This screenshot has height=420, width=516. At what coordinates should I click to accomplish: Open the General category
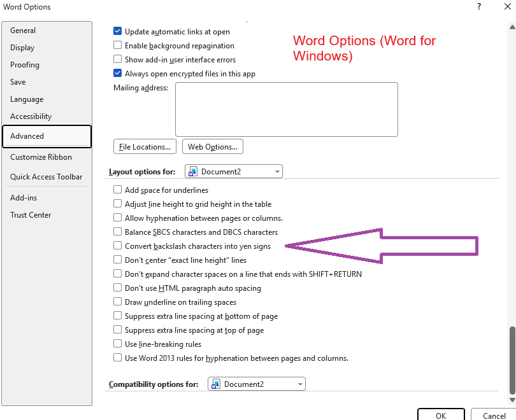click(x=47, y=31)
